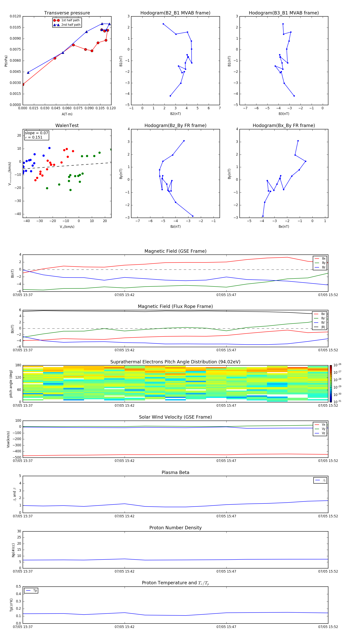
Task: Click the Tp legend in temperature plot
Action: (31, 591)
